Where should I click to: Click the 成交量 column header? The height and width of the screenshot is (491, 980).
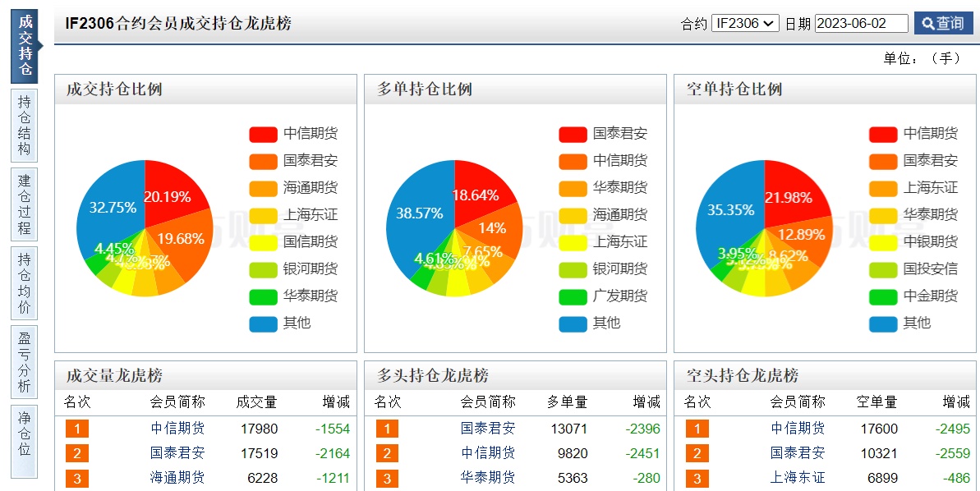coord(256,402)
